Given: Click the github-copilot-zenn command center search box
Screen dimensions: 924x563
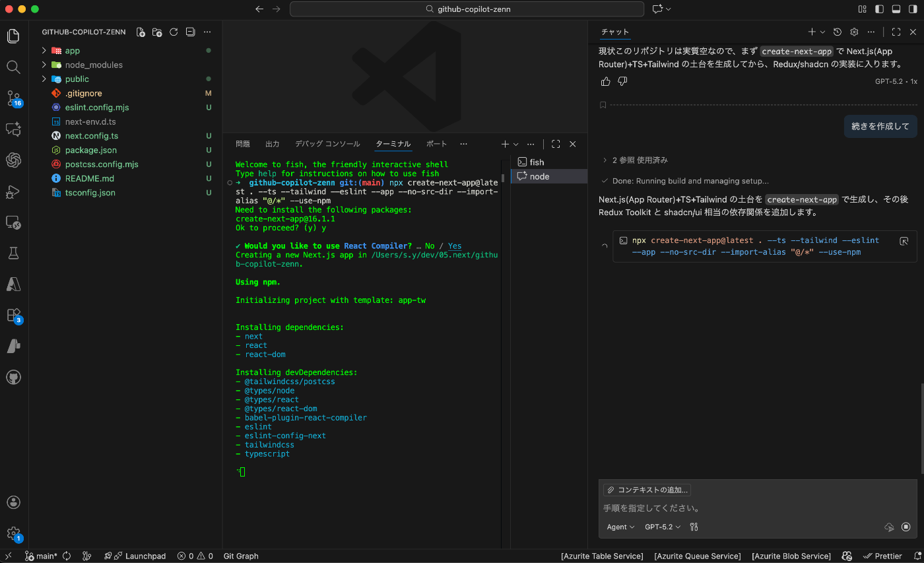Looking at the screenshot, I should (467, 9).
